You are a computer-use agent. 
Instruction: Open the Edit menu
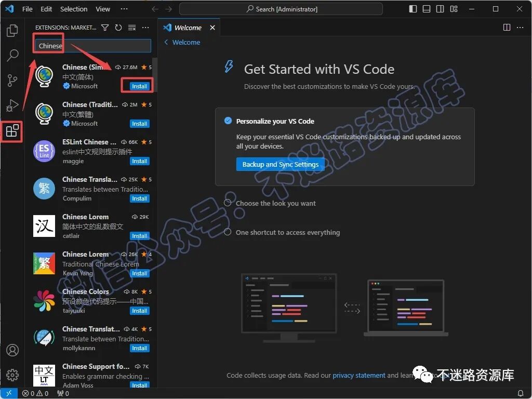[46, 9]
